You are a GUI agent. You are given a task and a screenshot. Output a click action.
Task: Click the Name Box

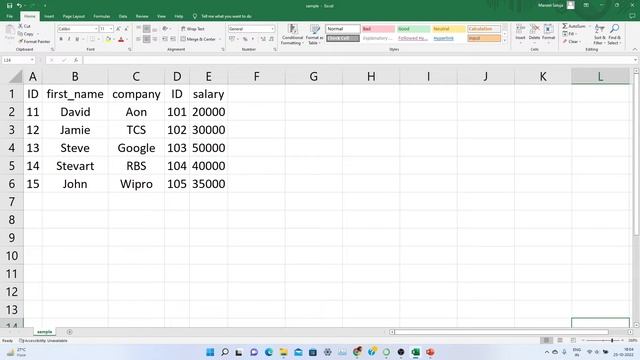click(18, 60)
